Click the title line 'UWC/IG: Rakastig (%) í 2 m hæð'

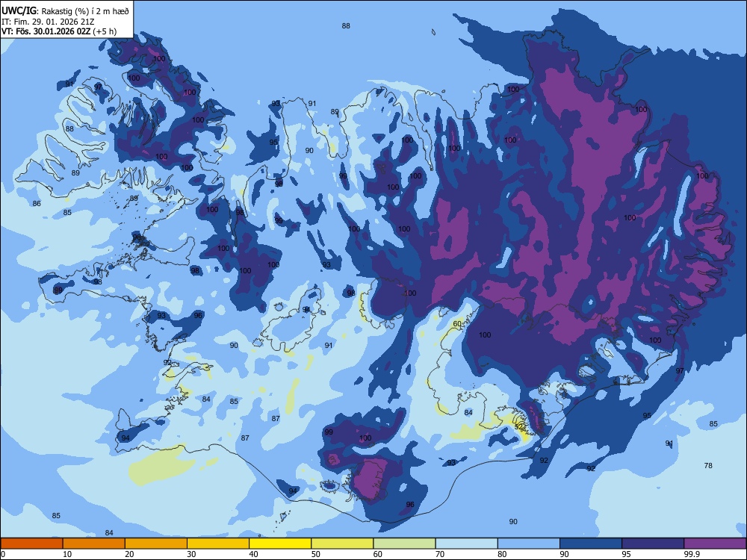tap(65, 11)
